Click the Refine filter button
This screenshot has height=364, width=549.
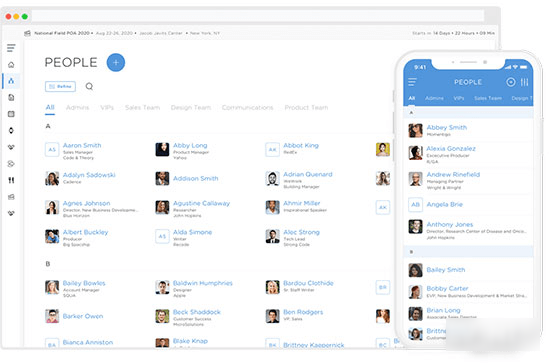tap(60, 86)
